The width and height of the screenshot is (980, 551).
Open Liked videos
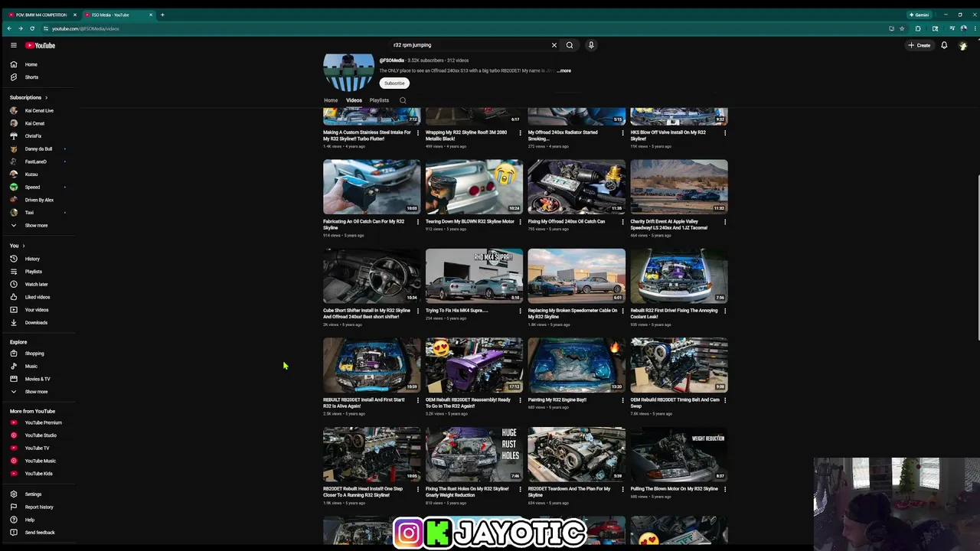38,297
